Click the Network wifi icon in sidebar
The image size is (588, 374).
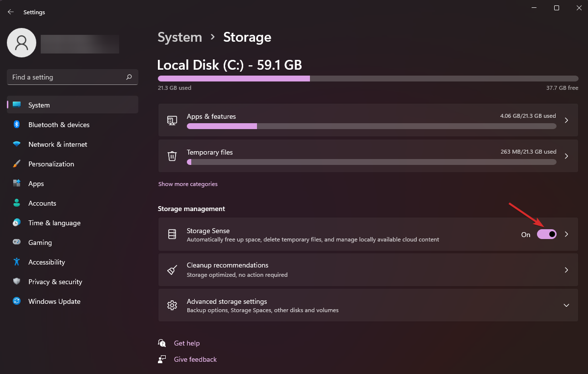pyautogui.click(x=17, y=144)
